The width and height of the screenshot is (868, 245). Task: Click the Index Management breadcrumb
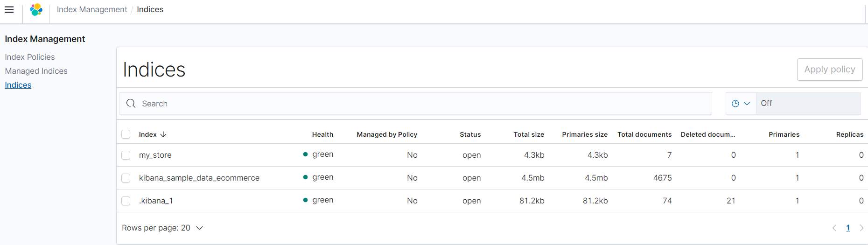click(x=92, y=9)
